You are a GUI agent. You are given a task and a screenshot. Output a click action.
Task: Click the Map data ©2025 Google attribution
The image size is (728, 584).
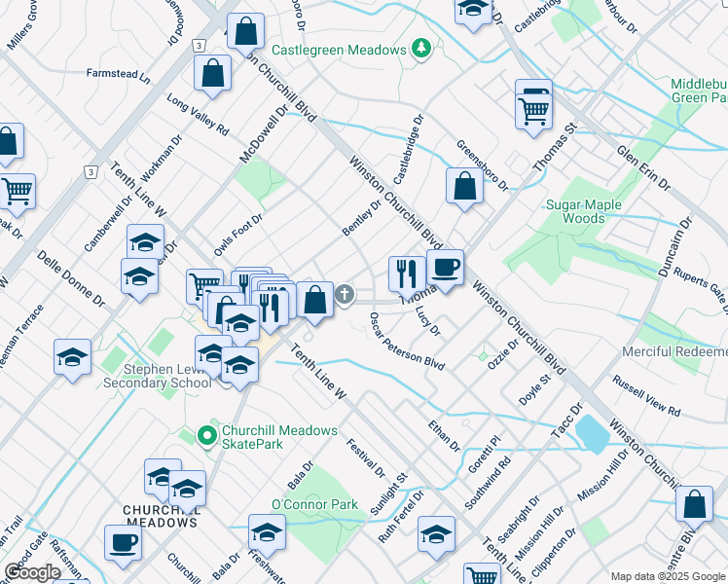coord(669,576)
